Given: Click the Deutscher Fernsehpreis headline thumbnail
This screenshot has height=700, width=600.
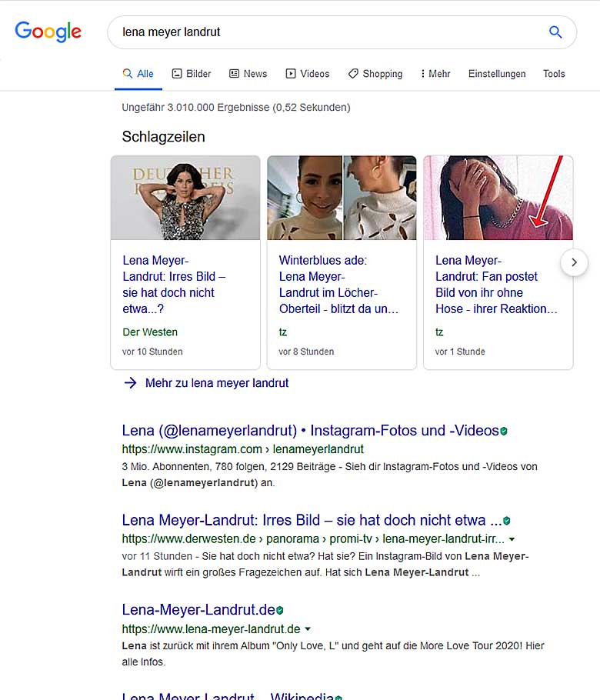Looking at the screenshot, I should pos(185,198).
